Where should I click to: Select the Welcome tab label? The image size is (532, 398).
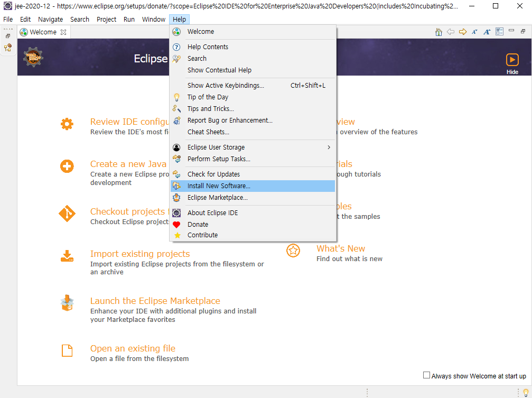tap(43, 32)
